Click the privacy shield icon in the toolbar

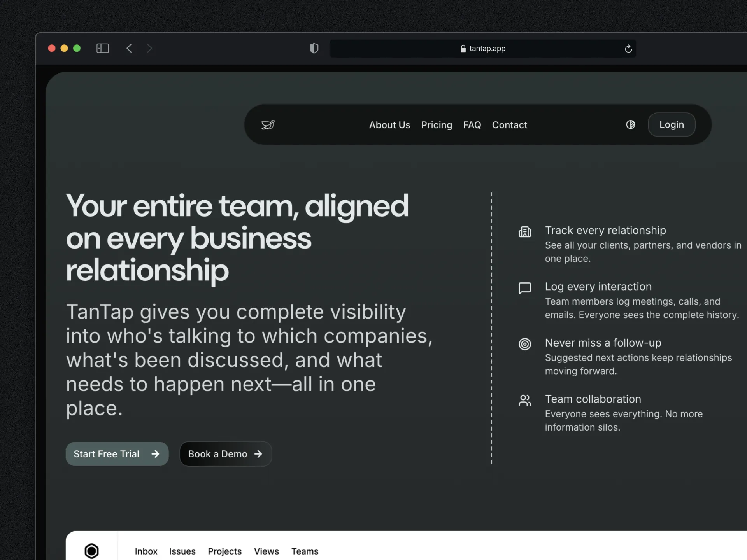tap(314, 48)
